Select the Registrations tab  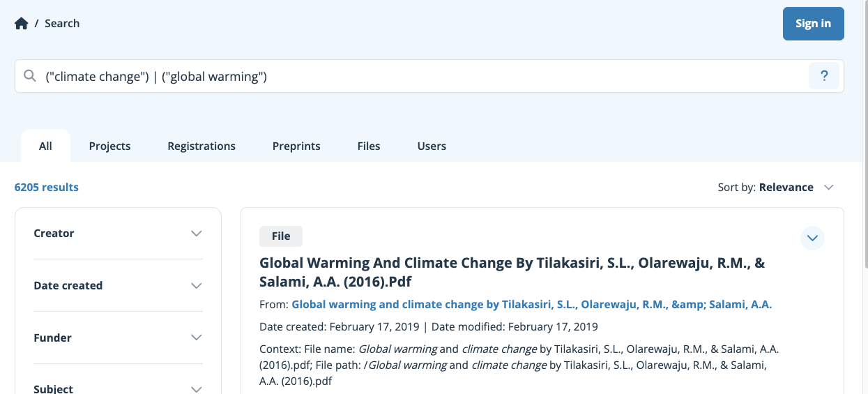tap(201, 146)
